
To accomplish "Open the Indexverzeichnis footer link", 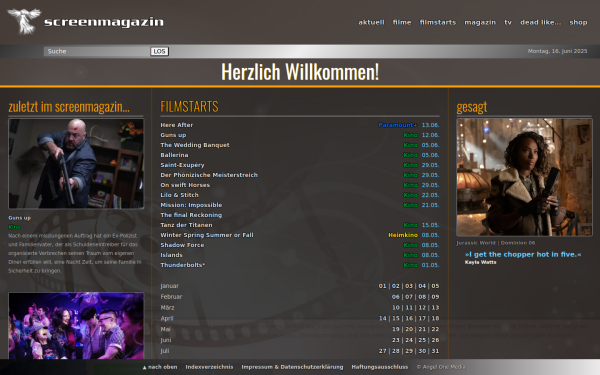I will (x=209, y=367).
